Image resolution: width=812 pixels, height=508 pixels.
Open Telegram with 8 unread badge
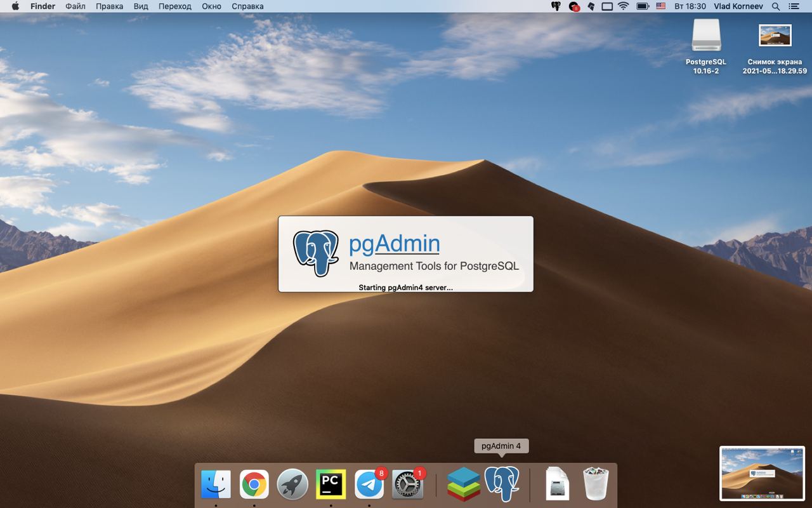point(369,485)
